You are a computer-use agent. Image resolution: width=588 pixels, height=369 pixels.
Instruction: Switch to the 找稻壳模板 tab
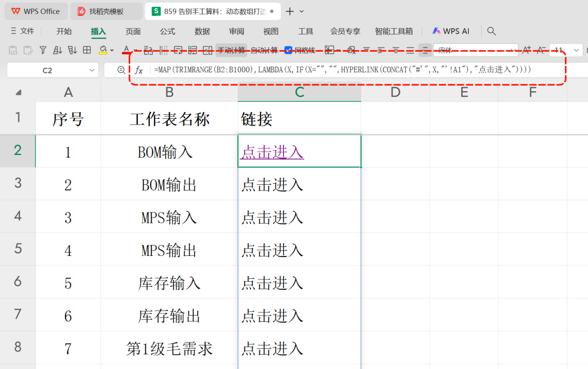106,11
